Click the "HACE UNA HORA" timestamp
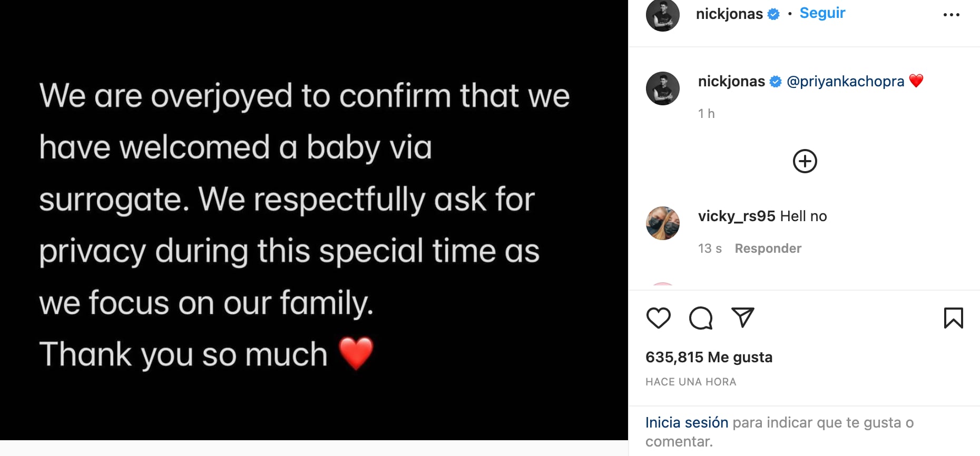This screenshot has height=456, width=980. 691,381
